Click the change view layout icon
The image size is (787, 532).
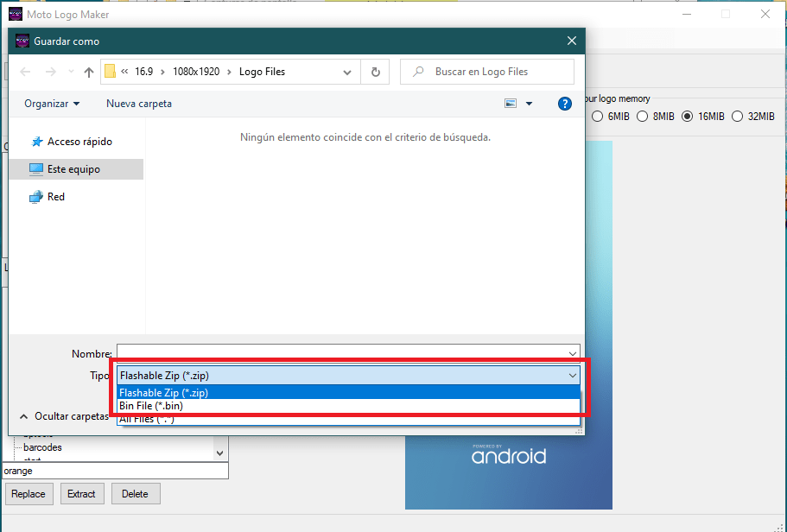(511, 104)
